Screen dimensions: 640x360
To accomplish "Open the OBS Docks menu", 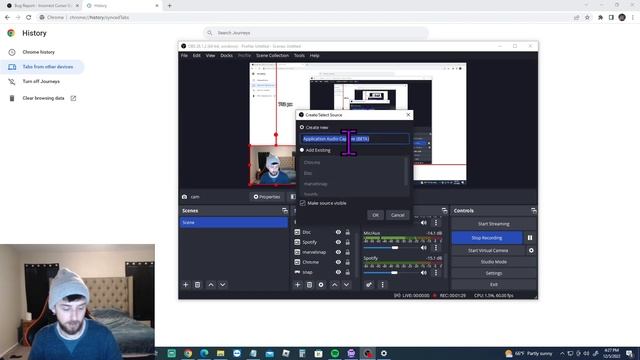I will (x=227, y=56).
